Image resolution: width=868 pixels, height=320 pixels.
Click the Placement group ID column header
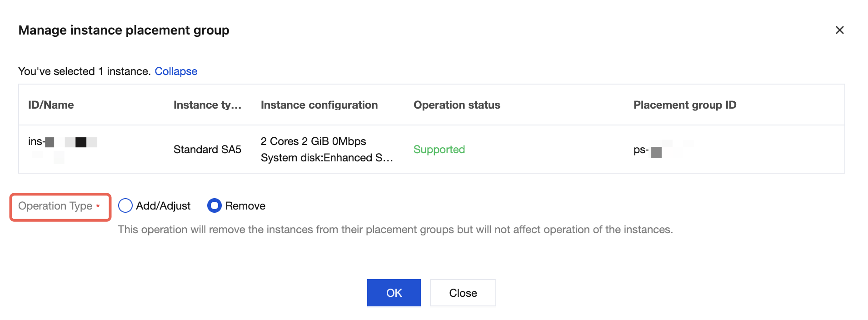tap(684, 105)
